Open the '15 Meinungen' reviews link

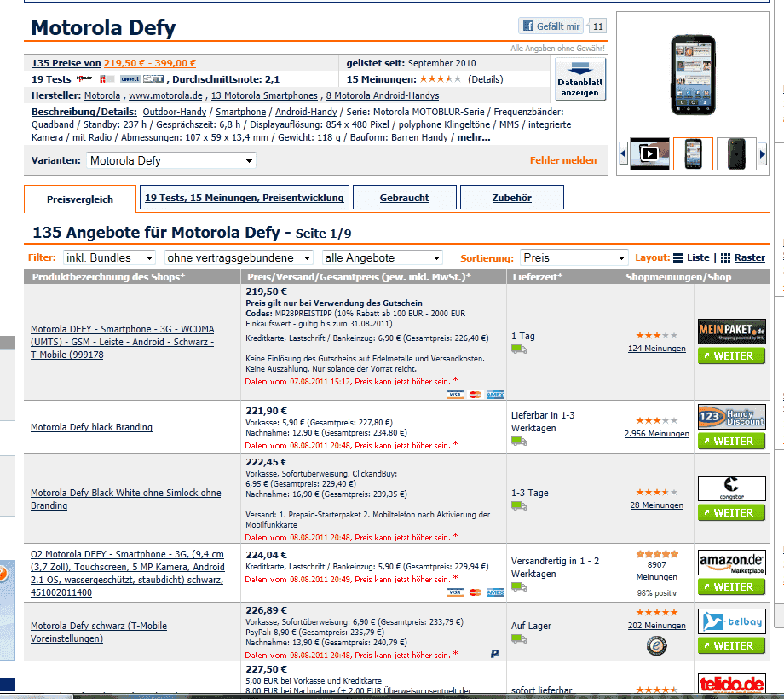tap(382, 79)
